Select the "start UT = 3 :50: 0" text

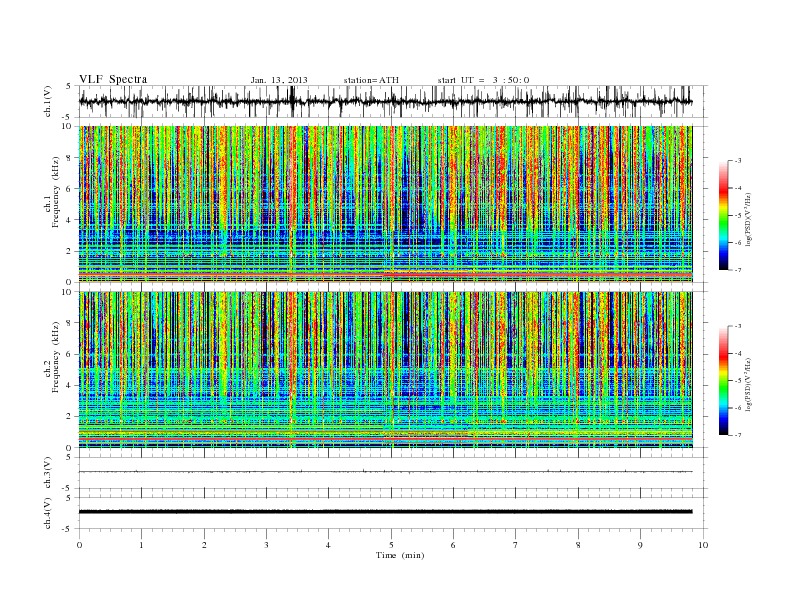click(x=483, y=80)
